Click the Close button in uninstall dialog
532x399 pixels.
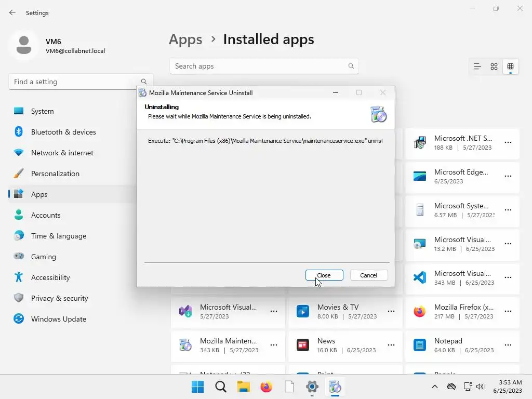[x=324, y=275]
